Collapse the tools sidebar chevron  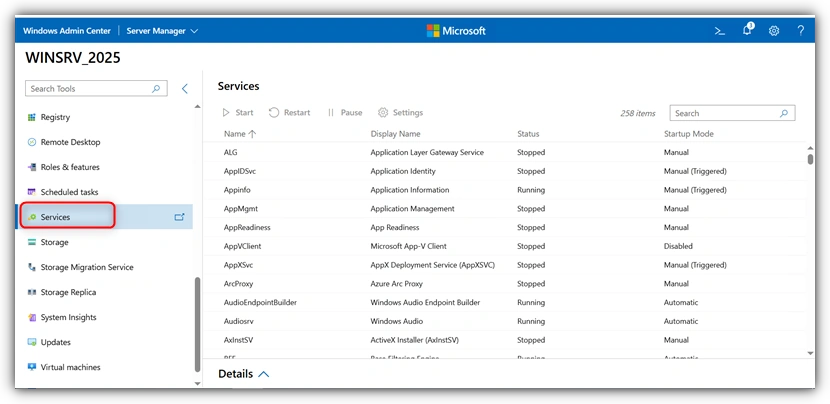point(185,88)
